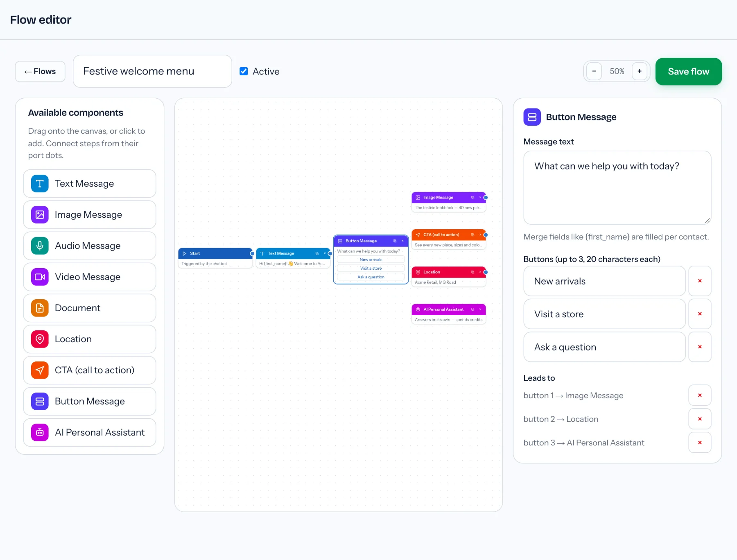737x560 pixels.
Task: Delete the Image Message node from canvas
Action: 480,197
